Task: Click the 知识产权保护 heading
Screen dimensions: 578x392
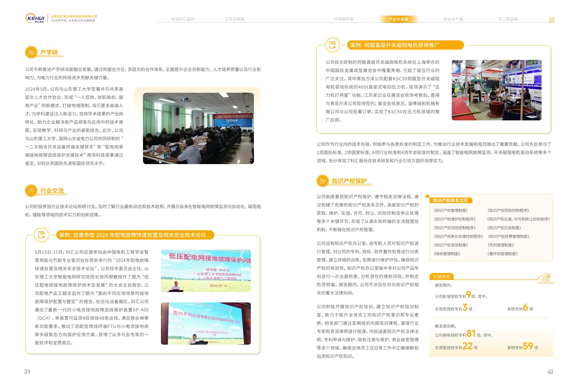Action: pos(349,181)
